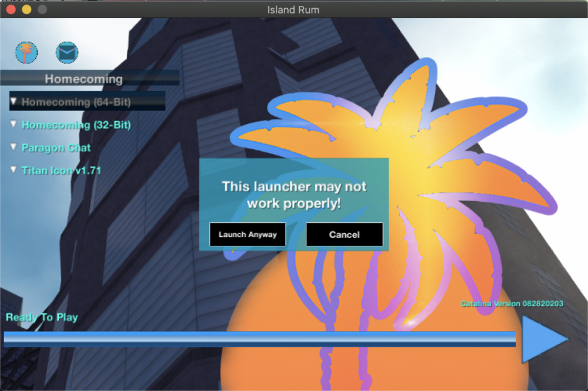This screenshot has height=391, width=588.
Task: Click the palm tree icon at top left
Action: (x=26, y=53)
